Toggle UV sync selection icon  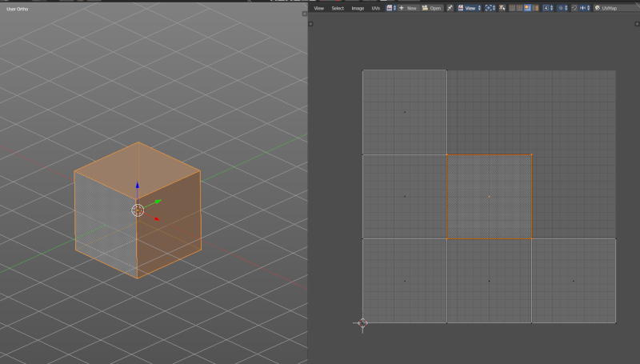point(502,8)
